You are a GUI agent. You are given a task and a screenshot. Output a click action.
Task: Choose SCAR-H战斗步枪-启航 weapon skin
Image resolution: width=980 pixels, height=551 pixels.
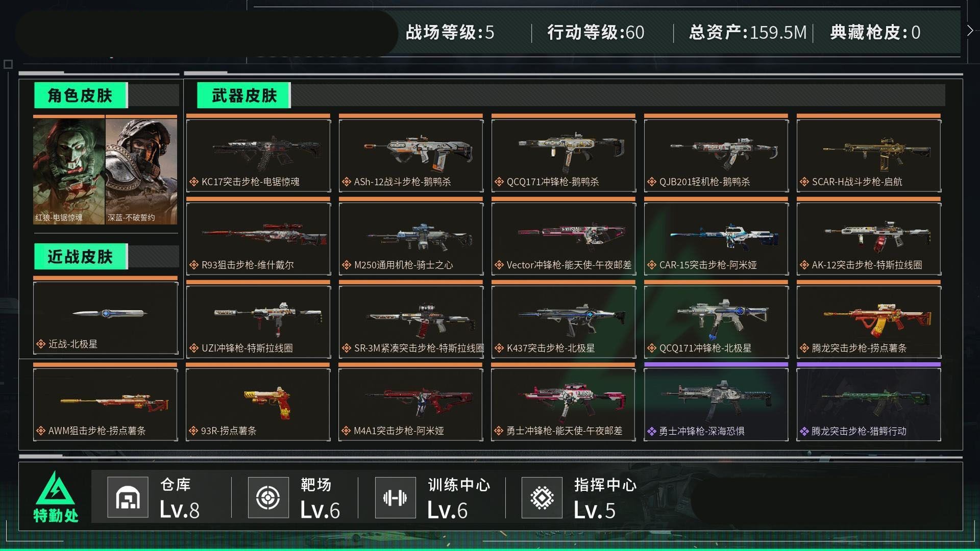[869, 154]
